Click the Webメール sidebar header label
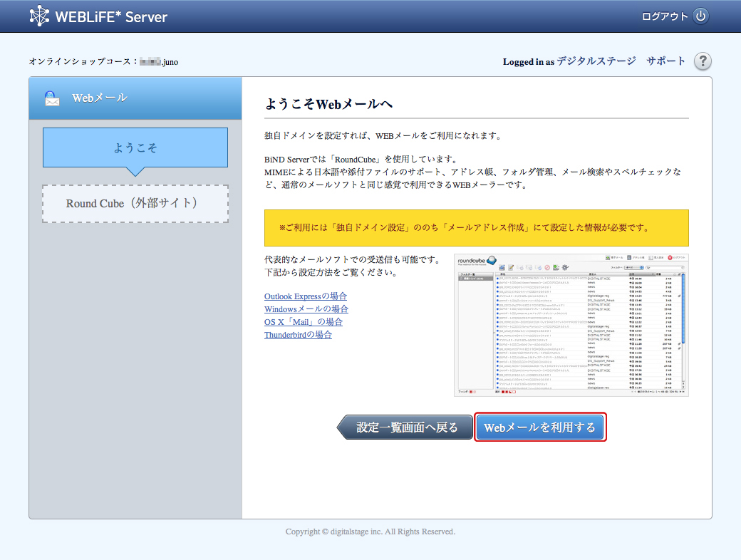This screenshot has height=560, width=741. click(99, 98)
